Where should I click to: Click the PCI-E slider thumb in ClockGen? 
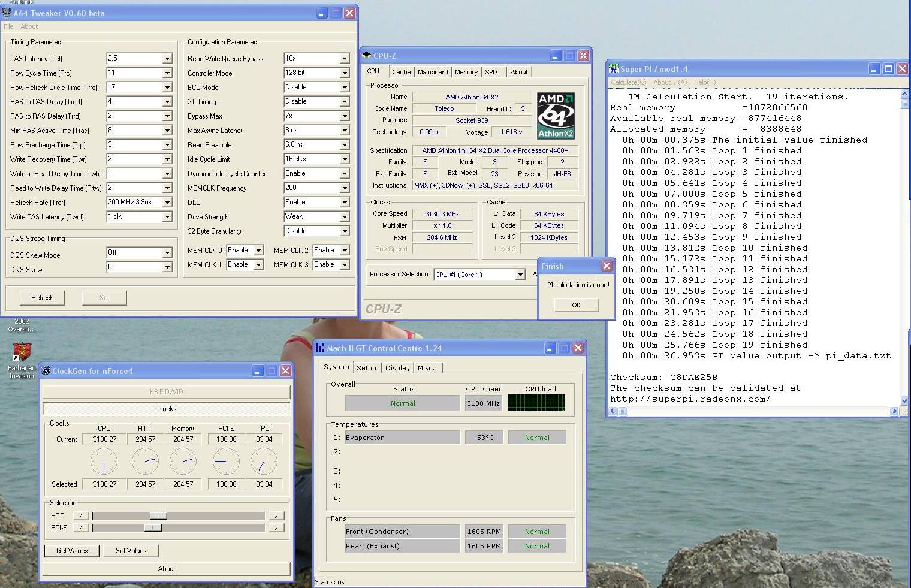(153, 528)
